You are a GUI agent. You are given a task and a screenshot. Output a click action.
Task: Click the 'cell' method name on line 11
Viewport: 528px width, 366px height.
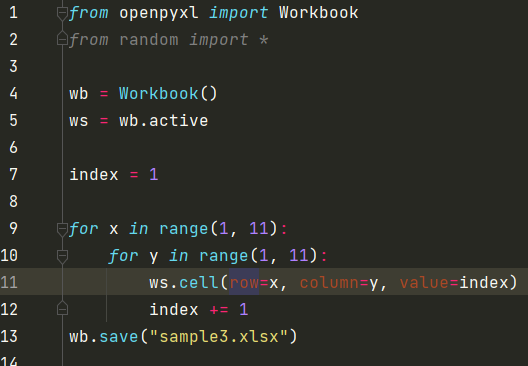(x=199, y=282)
